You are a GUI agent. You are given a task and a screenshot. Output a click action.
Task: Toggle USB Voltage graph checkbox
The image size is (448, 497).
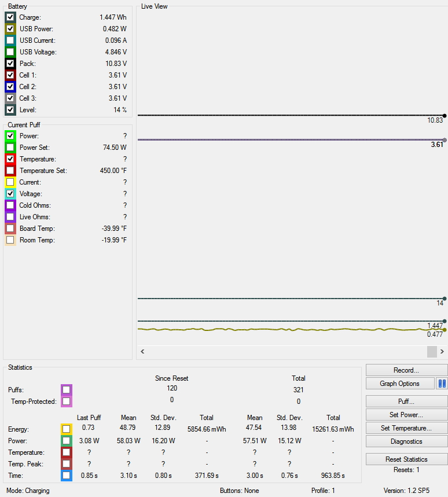click(x=10, y=52)
